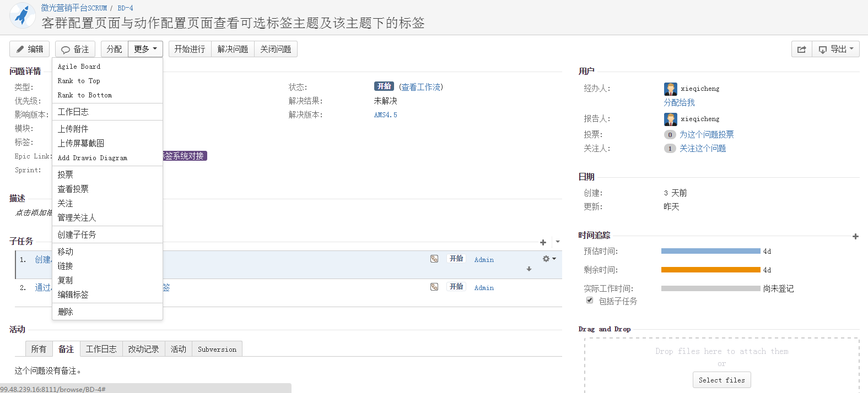Click the pencil Edit (编辑) button
This screenshot has width=868, height=393.
pyautogui.click(x=29, y=50)
